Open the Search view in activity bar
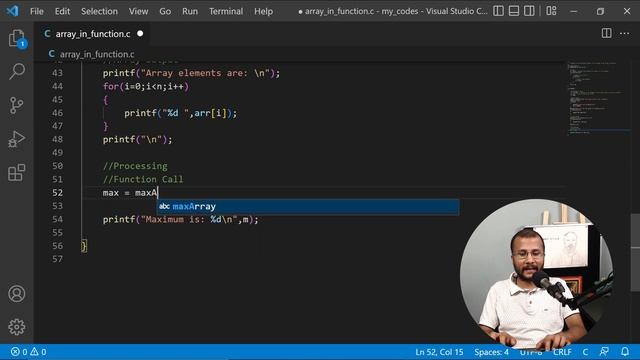This screenshot has width=640, height=360. point(17,71)
